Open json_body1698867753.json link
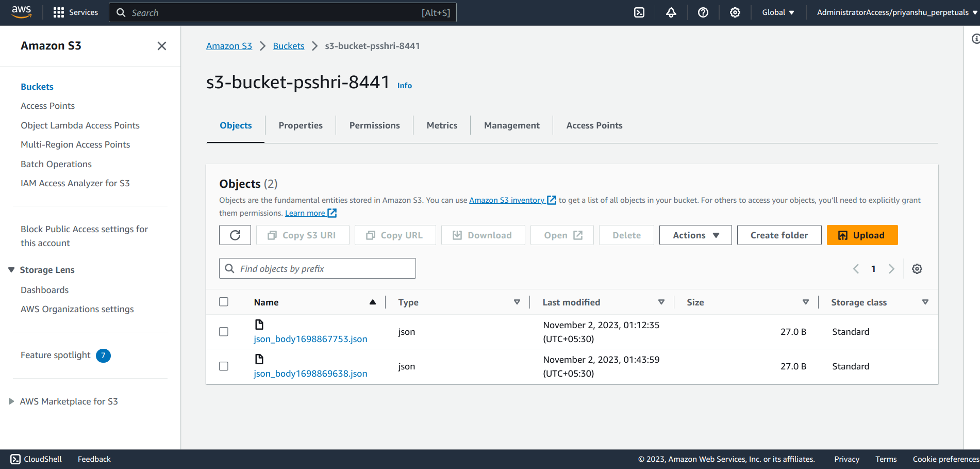980x469 pixels. coord(310,339)
